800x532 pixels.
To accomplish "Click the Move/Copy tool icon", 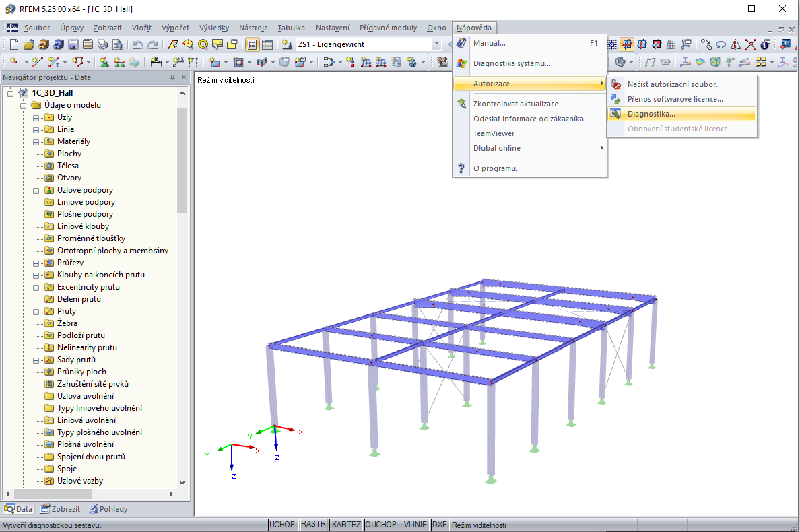I will coord(706,44).
